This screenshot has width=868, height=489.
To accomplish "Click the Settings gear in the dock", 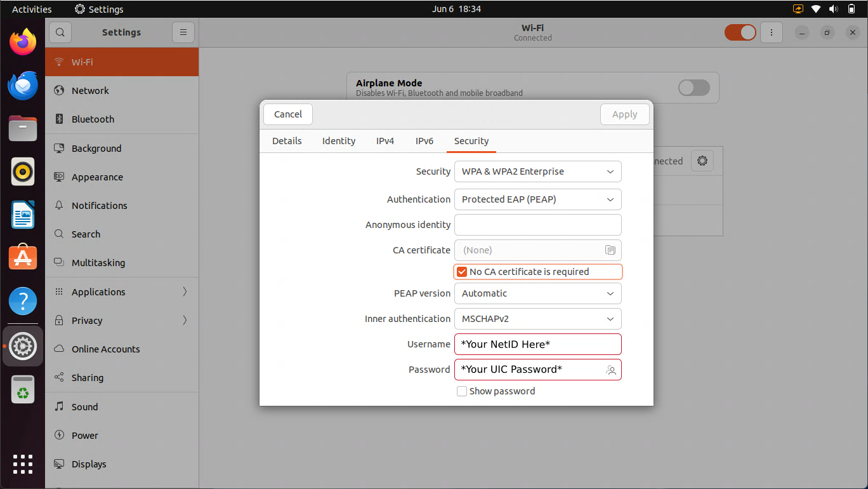I will tap(23, 346).
